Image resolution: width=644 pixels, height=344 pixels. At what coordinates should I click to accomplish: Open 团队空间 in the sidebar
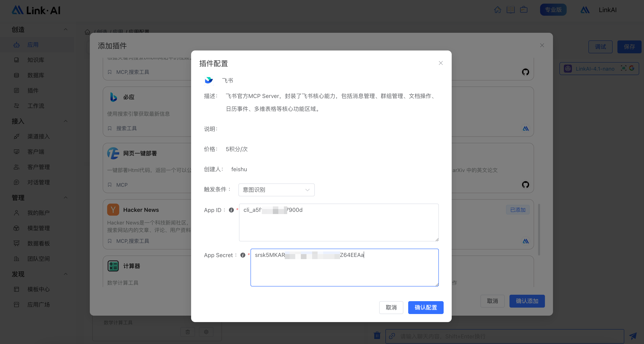(37, 259)
